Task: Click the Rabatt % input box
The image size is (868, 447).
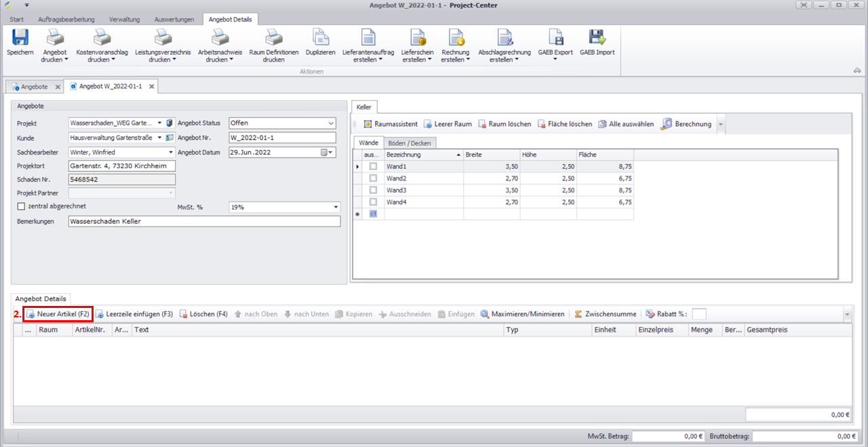Action: click(x=698, y=314)
